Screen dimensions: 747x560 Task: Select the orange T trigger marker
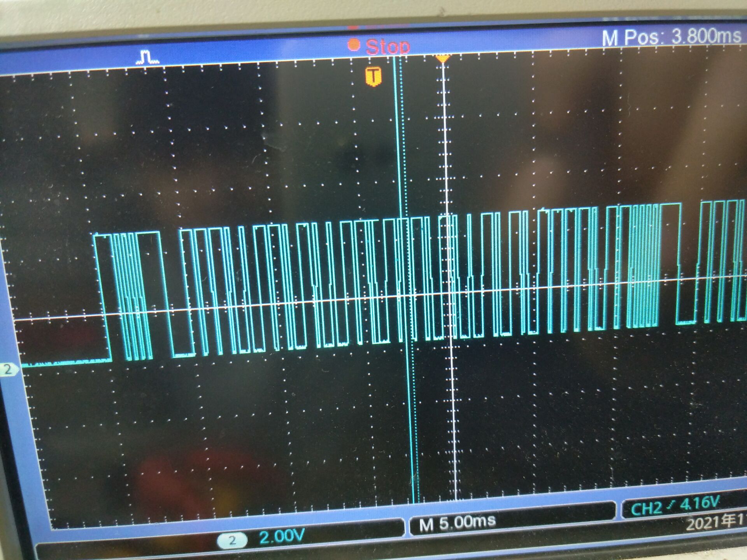[373, 76]
